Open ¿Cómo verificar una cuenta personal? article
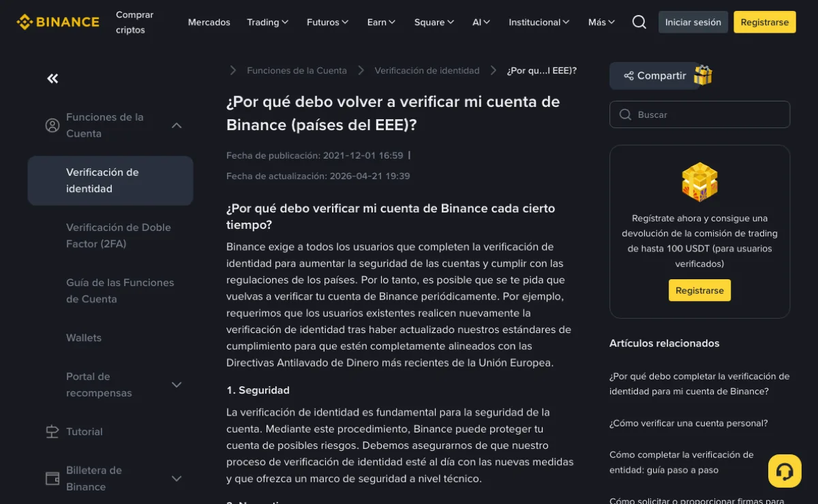This screenshot has height=504, width=818. tap(688, 423)
